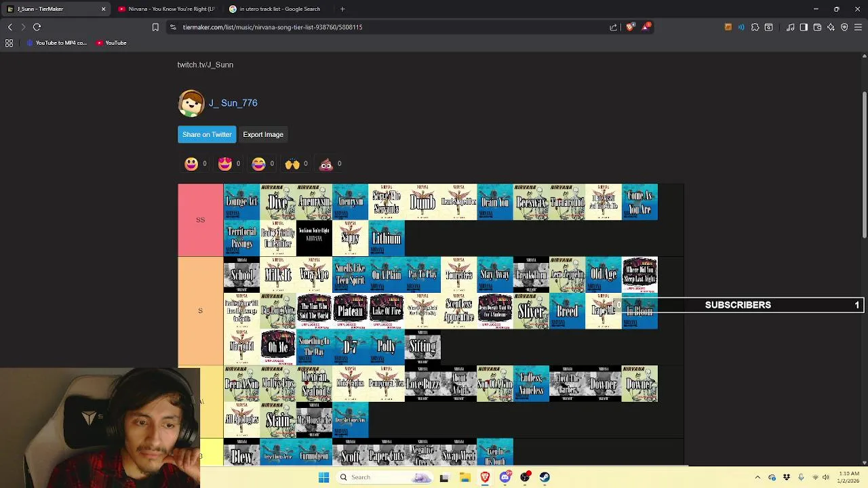Add the heart-eyes emoji reaction
Image resolution: width=868 pixels, height=488 pixels.
[x=225, y=163]
